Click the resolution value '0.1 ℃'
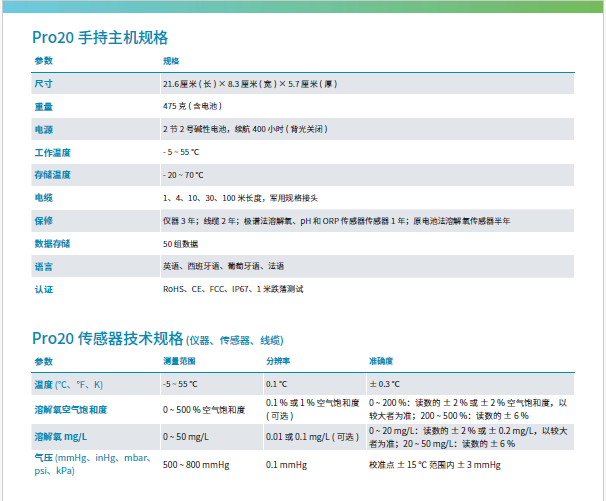This screenshot has height=501, width=606. coord(276,384)
